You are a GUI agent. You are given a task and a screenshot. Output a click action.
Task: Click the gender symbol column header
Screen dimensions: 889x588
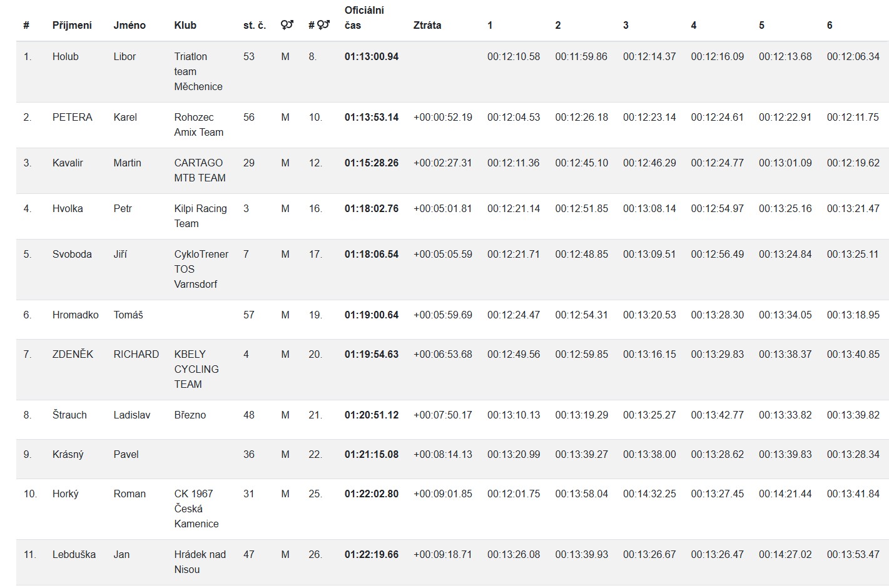click(287, 25)
